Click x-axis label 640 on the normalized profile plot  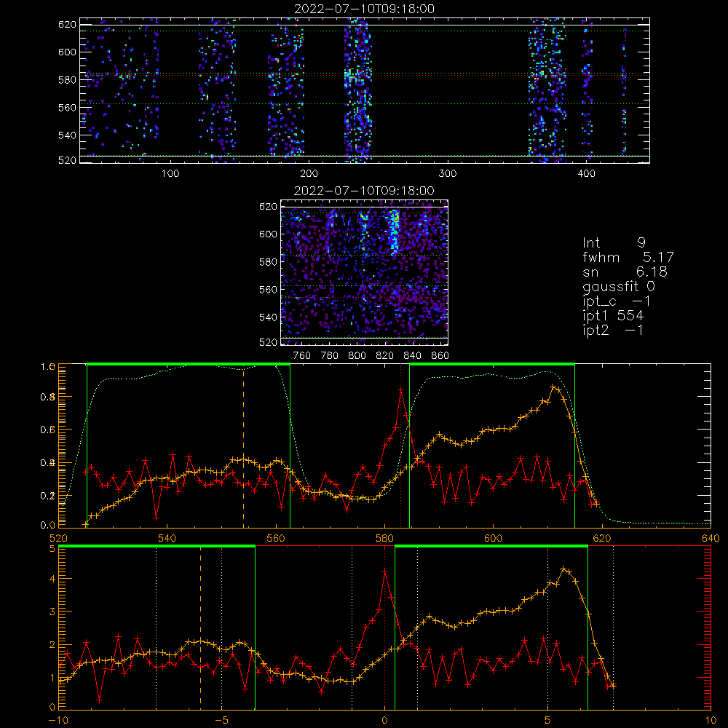tap(711, 538)
